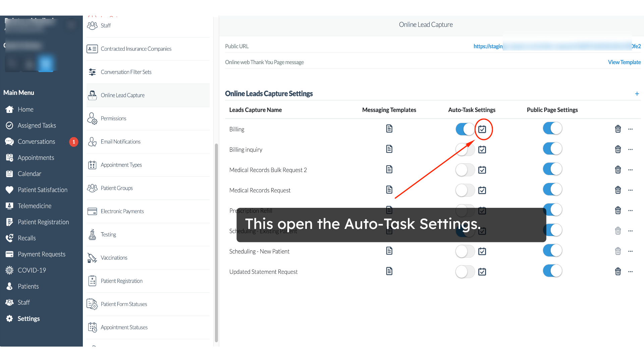Viewport: 644px width, 362px height.
Task: Open Updated Statement Request auto-task settings icon
Action: coord(482,272)
